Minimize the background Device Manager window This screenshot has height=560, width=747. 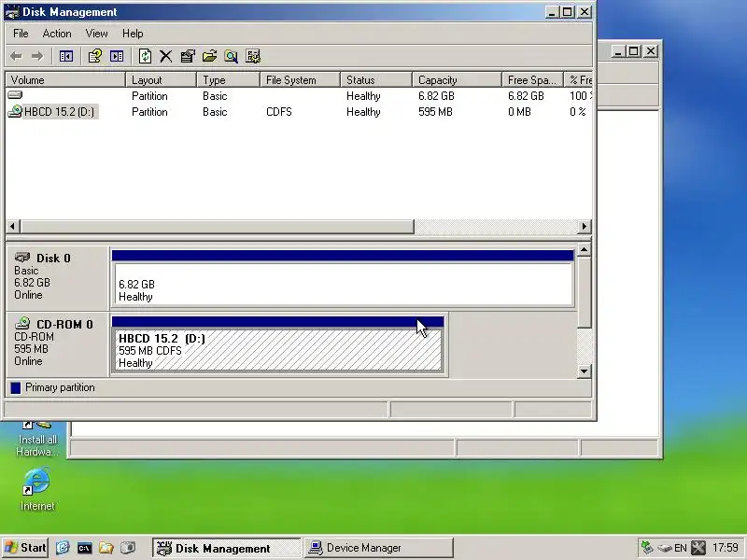[x=618, y=51]
